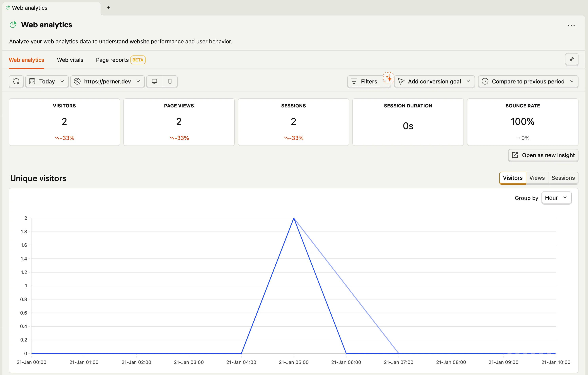
Task: Copy link using the link icon button
Action: [x=572, y=59]
